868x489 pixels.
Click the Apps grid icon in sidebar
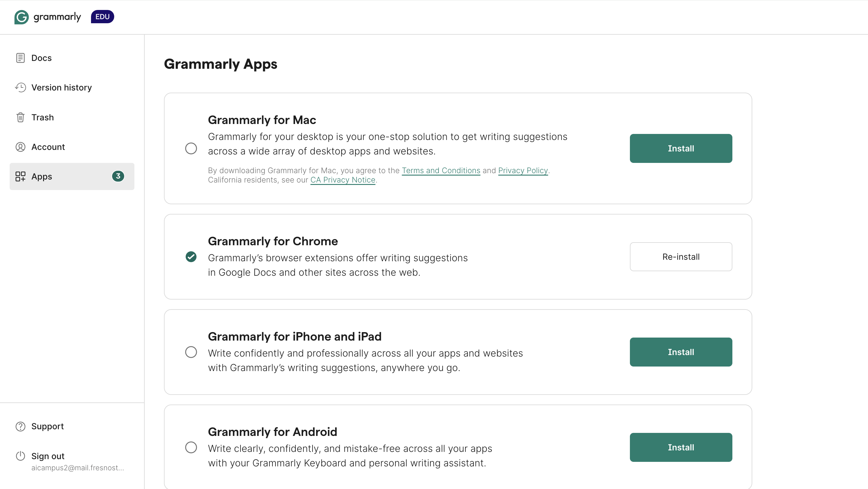[x=20, y=176]
